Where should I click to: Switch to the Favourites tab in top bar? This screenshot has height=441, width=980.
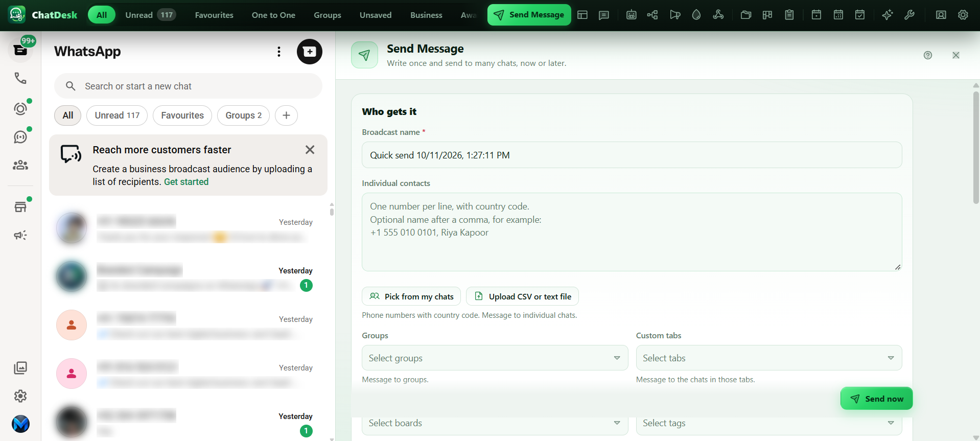[x=214, y=15]
